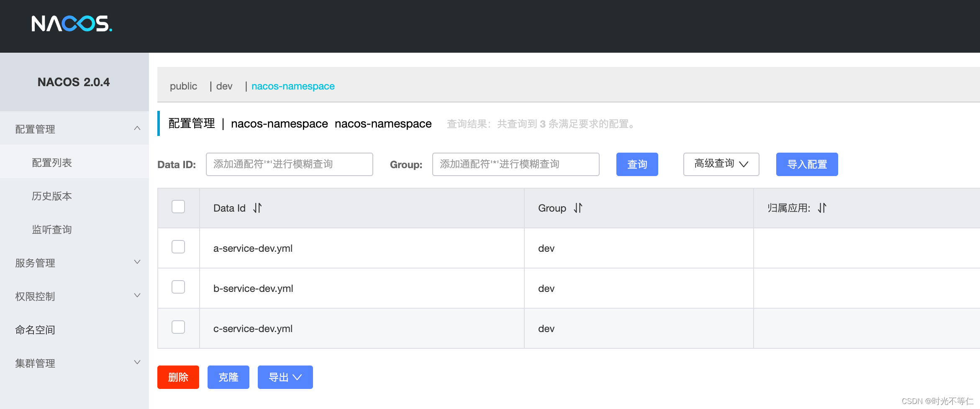Collapse the 配置管理 sidebar section

[x=74, y=128]
